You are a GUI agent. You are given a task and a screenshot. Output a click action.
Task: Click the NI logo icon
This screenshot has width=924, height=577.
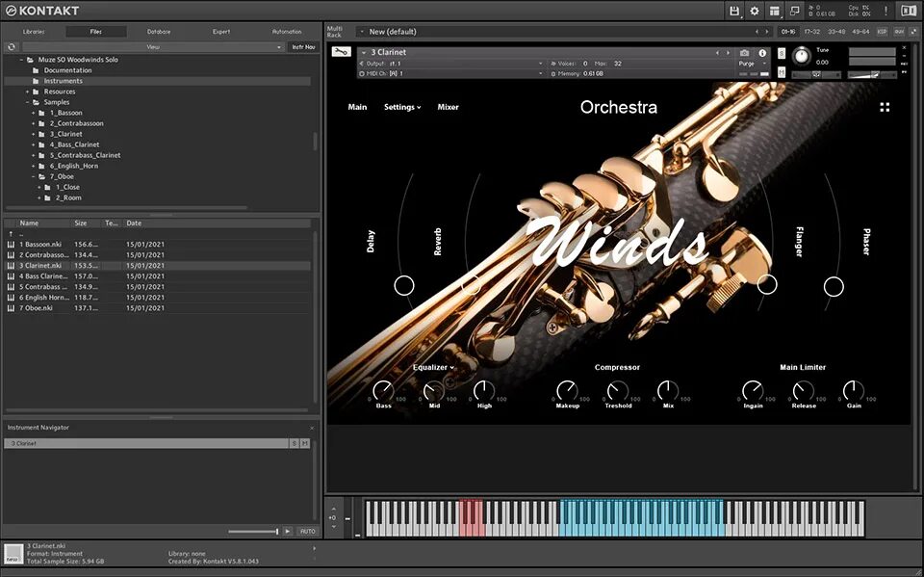[910, 11]
